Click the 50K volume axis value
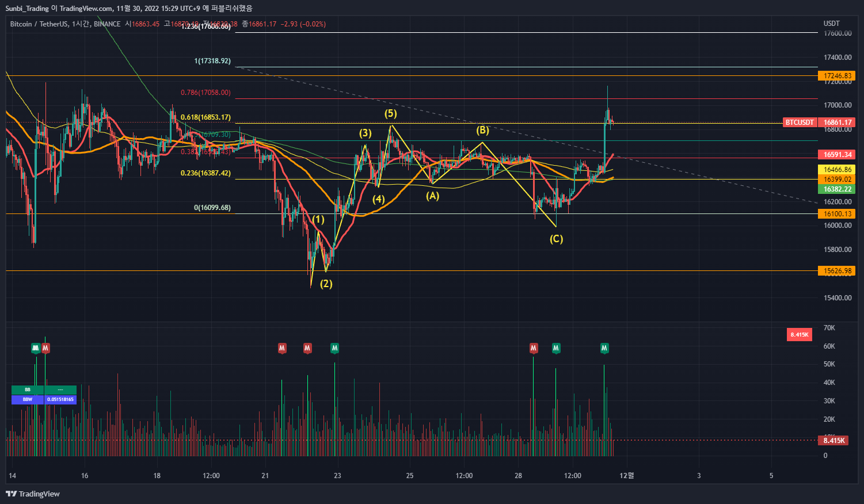The height and width of the screenshot is (504, 864). pos(829,364)
